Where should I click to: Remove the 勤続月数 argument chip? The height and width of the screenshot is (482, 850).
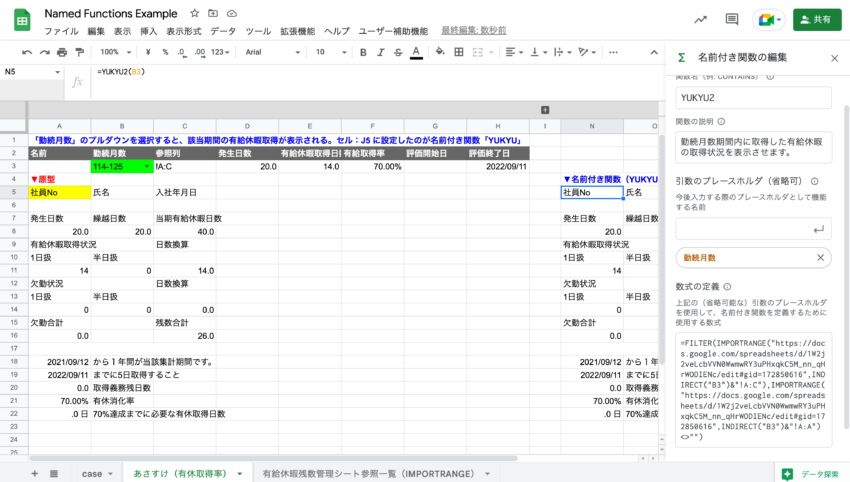(820, 258)
